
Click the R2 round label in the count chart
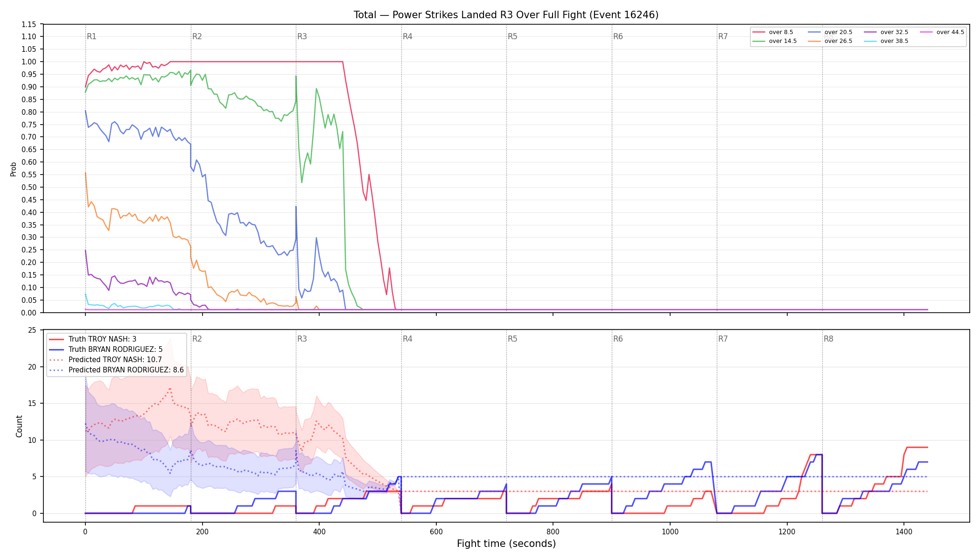coord(197,339)
